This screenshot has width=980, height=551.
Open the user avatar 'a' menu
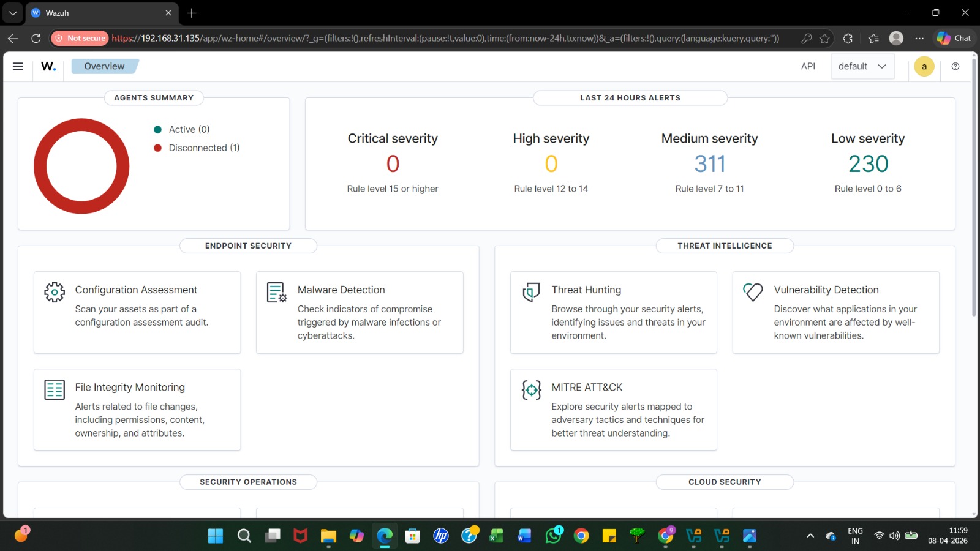click(x=924, y=66)
